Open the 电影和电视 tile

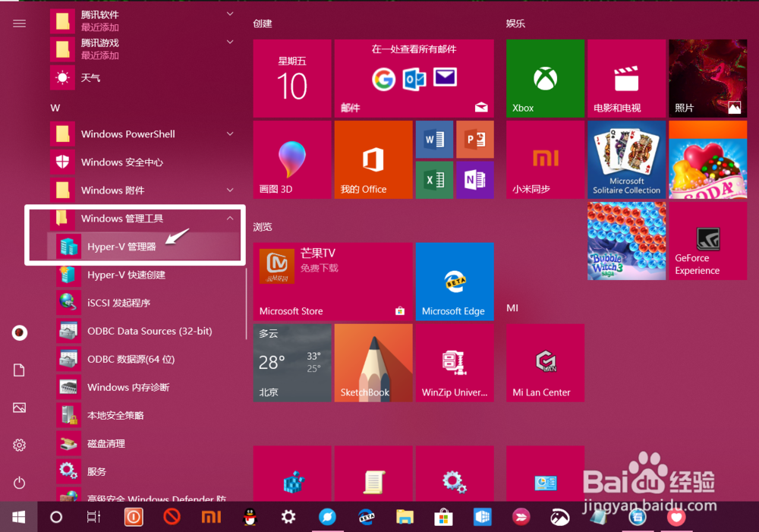627,78
